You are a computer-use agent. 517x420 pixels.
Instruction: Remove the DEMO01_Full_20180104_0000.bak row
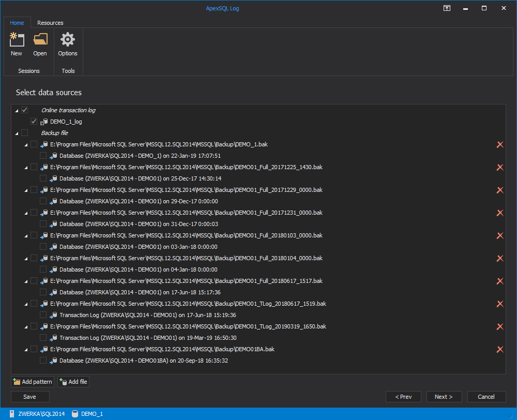[x=500, y=258]
